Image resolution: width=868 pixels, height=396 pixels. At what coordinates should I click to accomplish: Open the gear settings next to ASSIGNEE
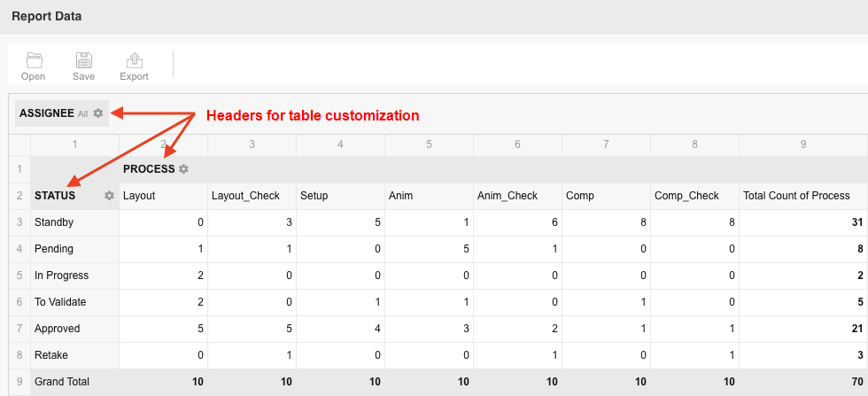tap(98, 113)
